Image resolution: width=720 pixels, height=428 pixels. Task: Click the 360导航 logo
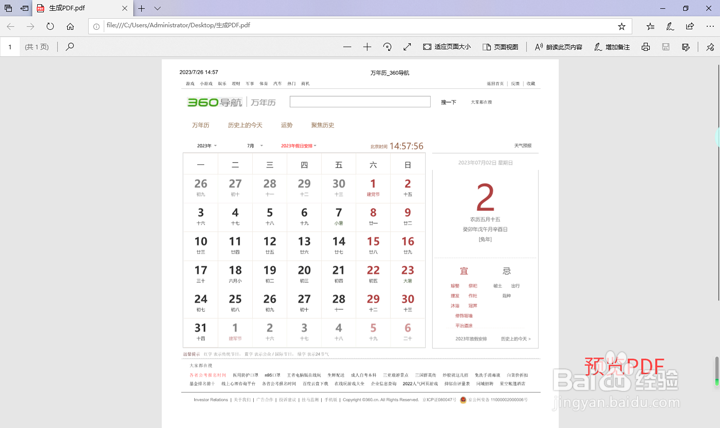214,102
